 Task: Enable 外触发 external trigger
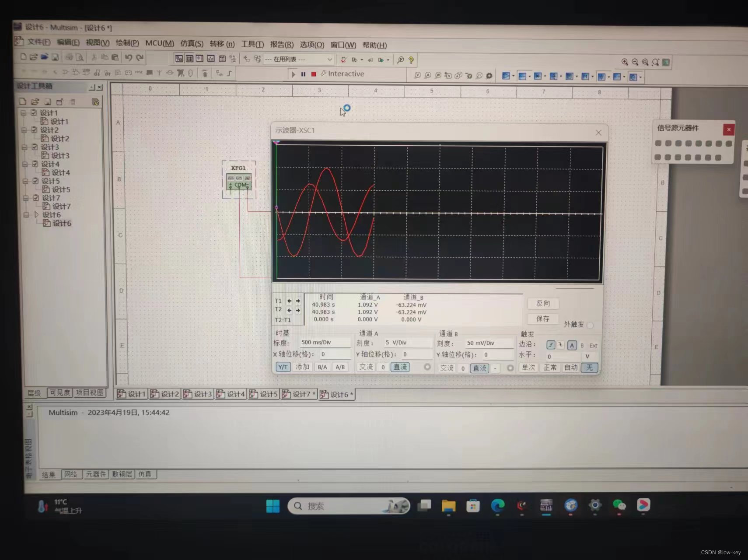pos(590,325)
